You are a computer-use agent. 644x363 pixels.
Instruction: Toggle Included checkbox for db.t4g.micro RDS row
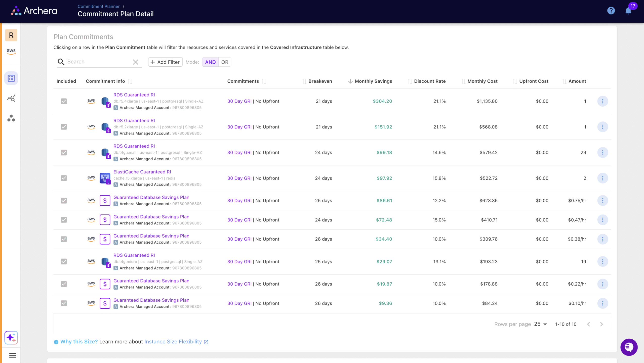(64, 262)
